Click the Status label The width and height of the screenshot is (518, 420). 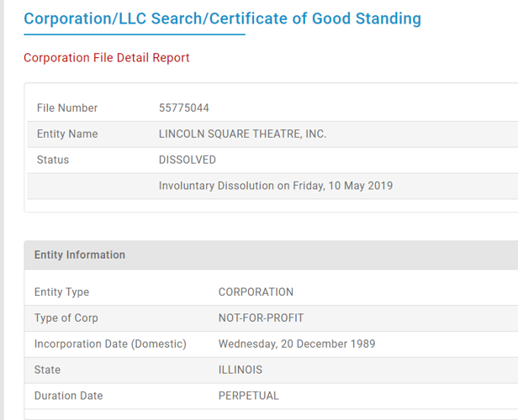click(x=53, y=160)
